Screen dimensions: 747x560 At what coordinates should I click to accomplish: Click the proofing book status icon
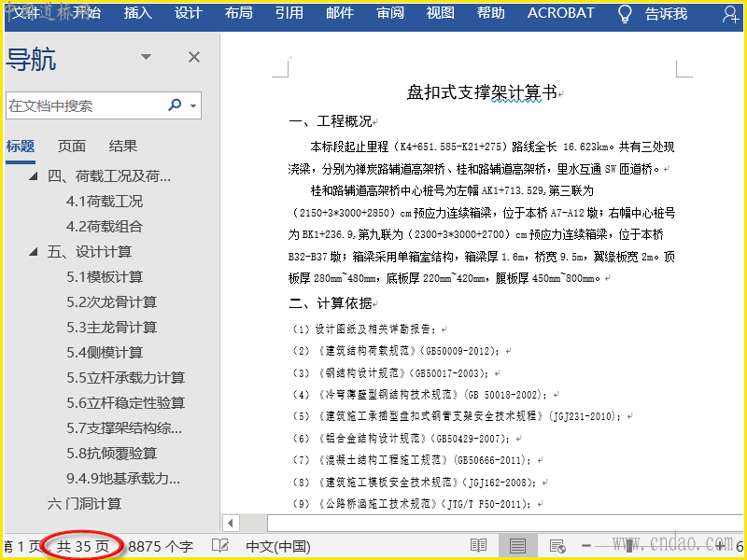click(220, 546)
